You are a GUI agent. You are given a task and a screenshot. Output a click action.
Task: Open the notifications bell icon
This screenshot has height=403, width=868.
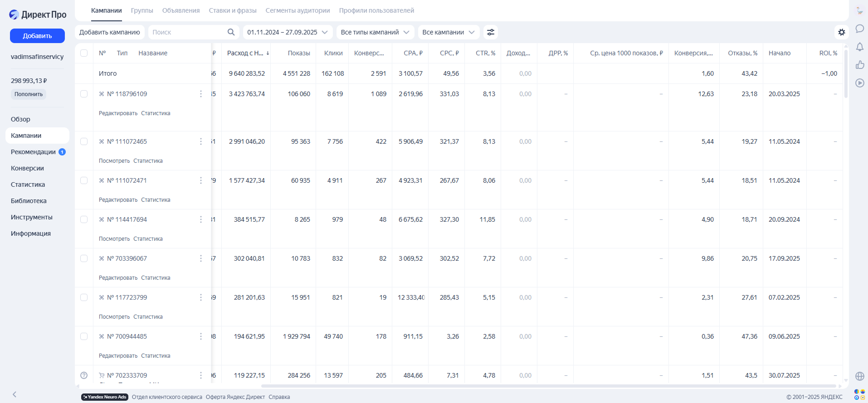coord(859,47)
